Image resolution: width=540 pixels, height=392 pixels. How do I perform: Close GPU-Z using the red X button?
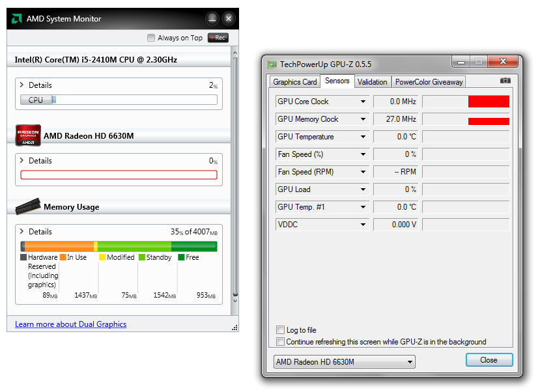[503, 62]
